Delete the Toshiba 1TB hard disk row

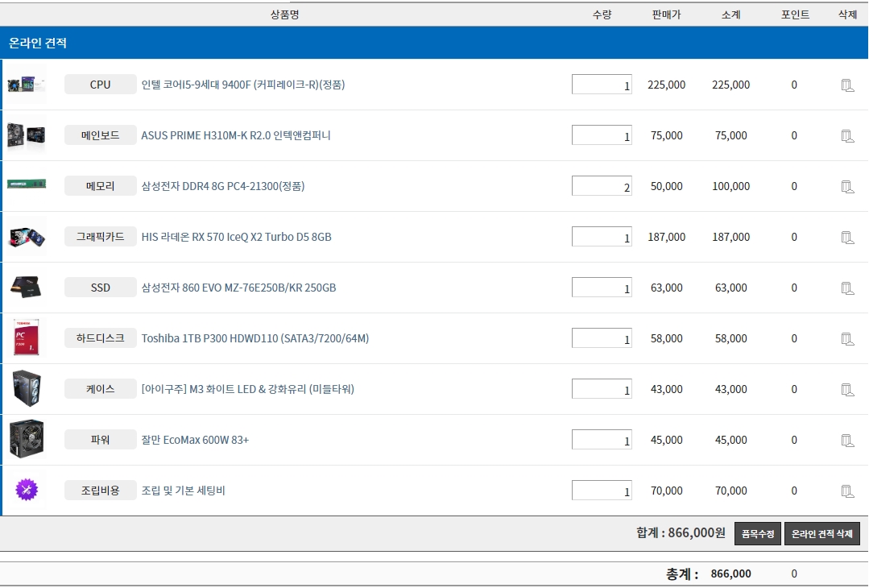tap(847, 338)
